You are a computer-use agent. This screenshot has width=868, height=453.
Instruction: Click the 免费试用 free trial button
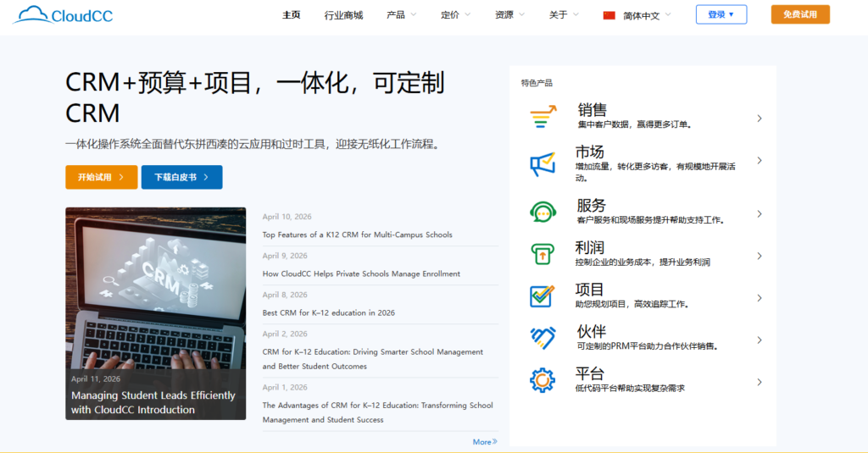(x=800, y=14)
